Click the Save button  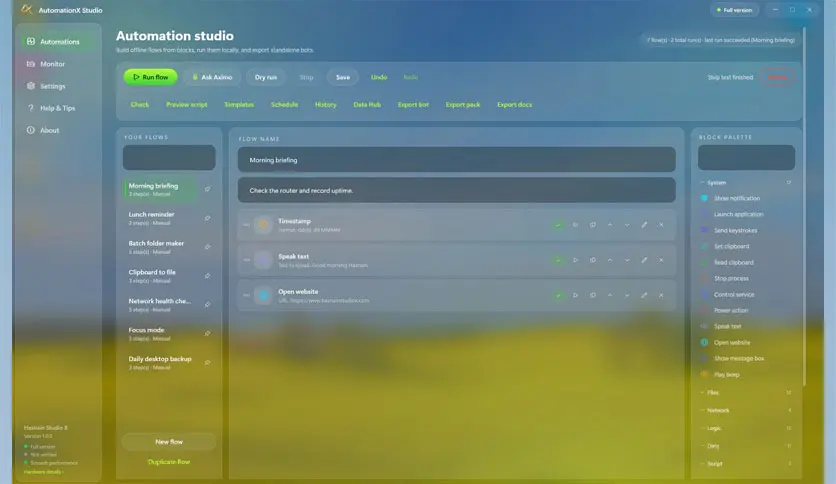[x=343, y=77]
